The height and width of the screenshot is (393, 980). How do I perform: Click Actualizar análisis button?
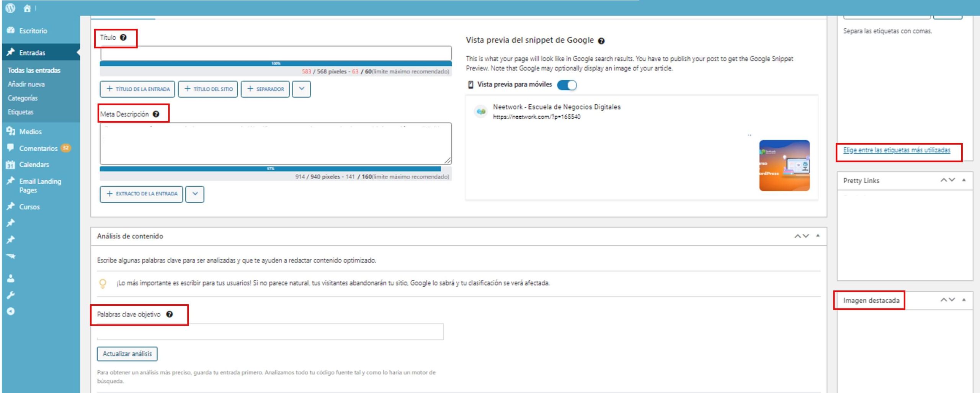127,354
